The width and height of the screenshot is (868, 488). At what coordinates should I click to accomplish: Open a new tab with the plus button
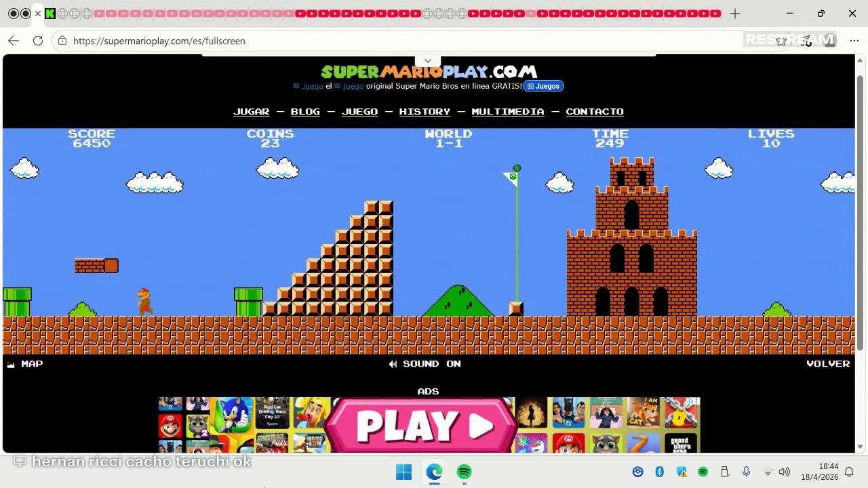coord(735,14)
